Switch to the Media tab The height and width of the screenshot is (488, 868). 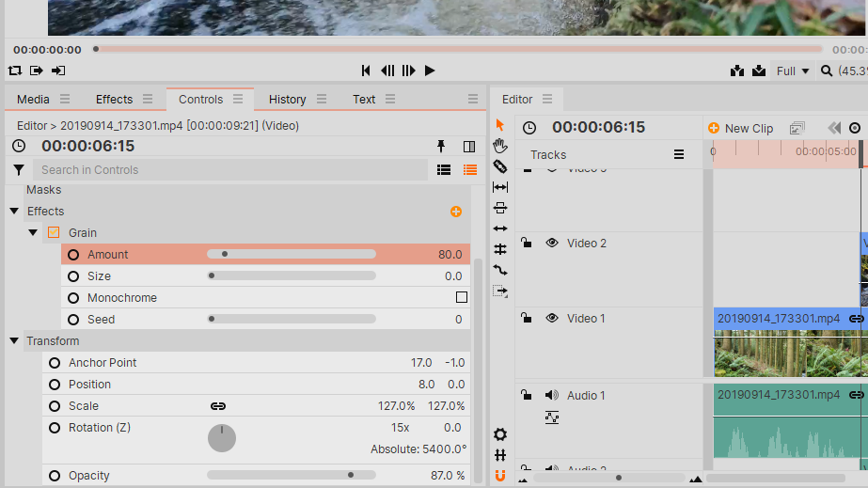33,100
